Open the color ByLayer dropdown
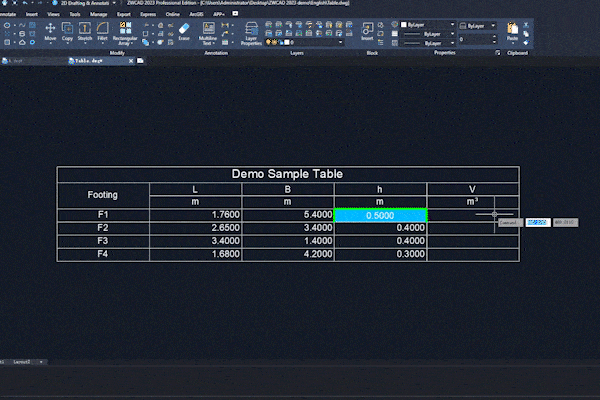600x400 pixels. (x=452, y=25)
